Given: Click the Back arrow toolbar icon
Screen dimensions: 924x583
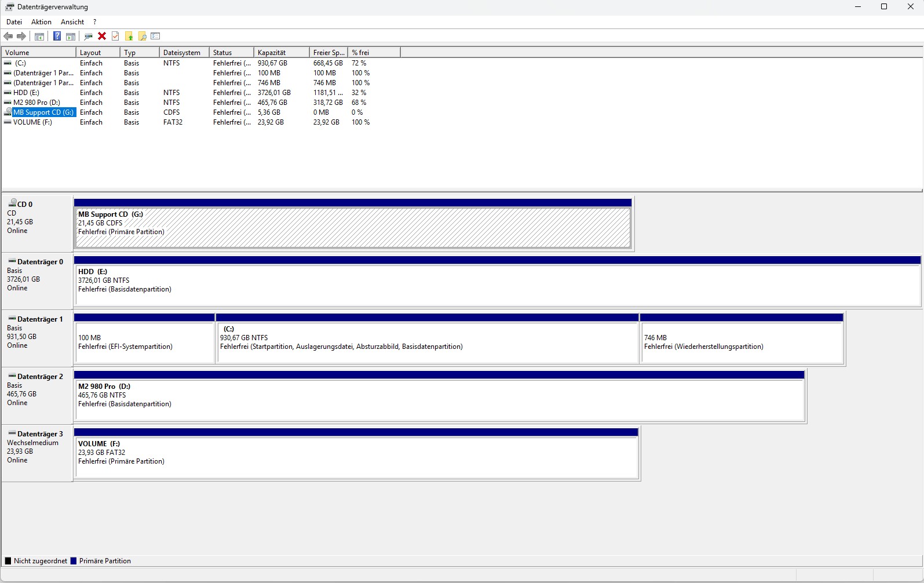Looking at the screenshot, I should [8, 37].
